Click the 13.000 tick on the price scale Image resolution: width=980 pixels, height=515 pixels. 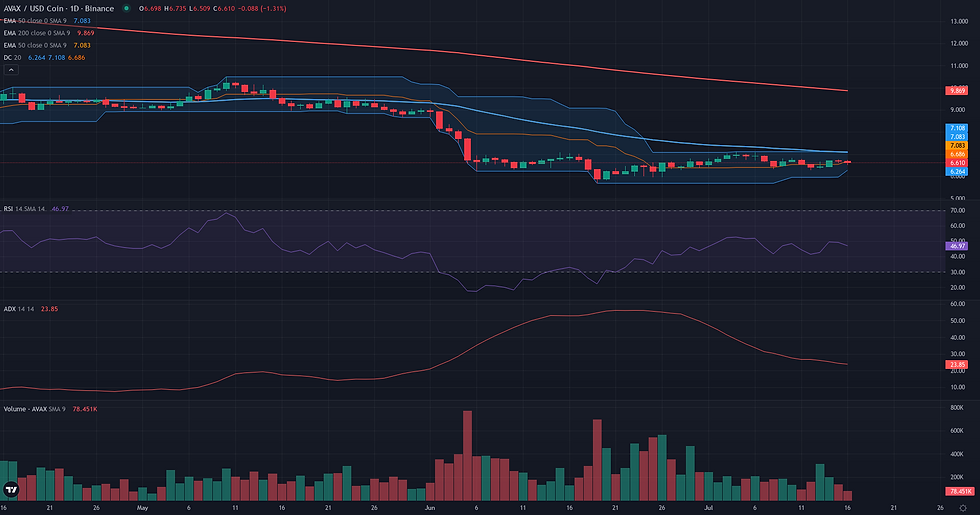point(959,21)
